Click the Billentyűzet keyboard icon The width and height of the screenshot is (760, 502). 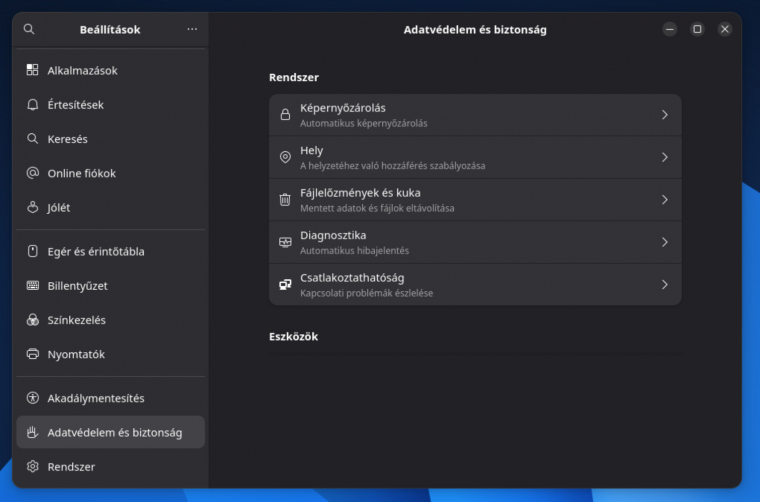[32, 285]
